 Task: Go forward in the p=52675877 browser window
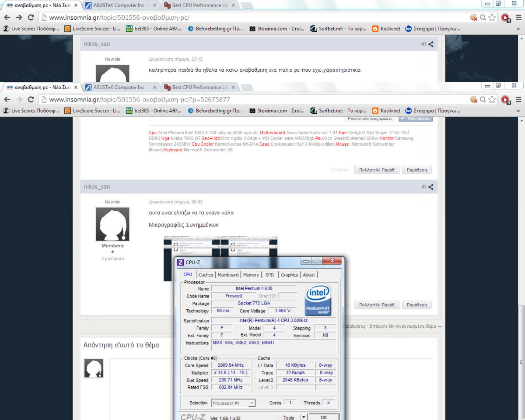pos(19,99)
